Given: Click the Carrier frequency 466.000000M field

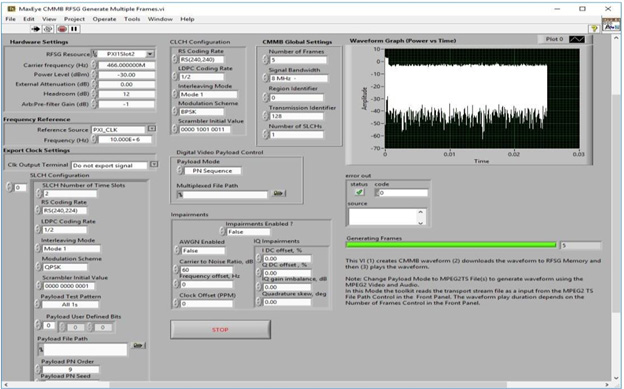Looking at the screenshot, I should 127,65.
